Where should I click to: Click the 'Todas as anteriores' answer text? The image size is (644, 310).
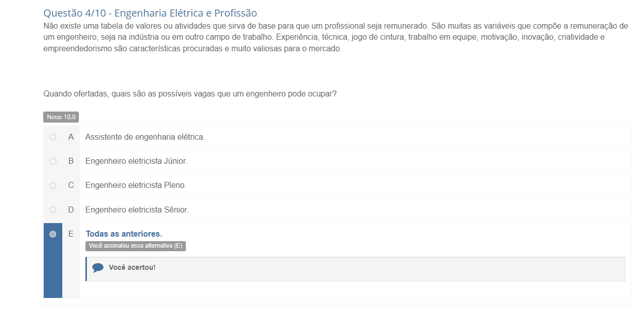pos(124,234)
